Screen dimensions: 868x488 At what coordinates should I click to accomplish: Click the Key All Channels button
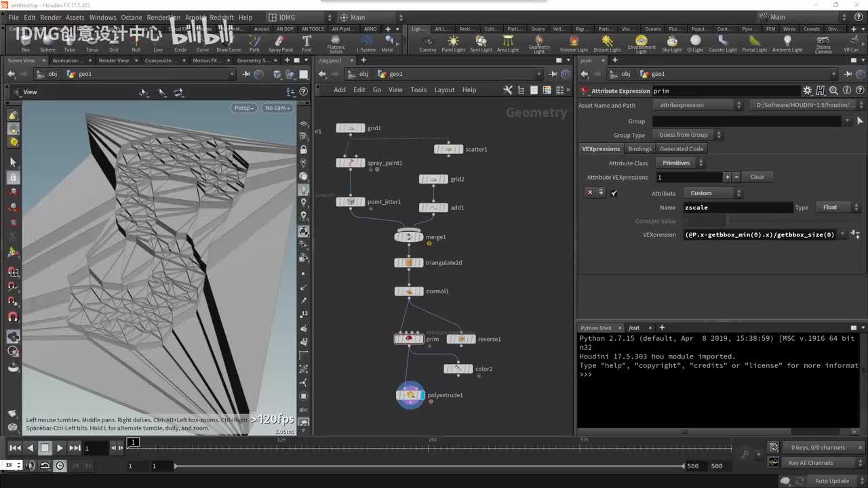pos(810,463)
